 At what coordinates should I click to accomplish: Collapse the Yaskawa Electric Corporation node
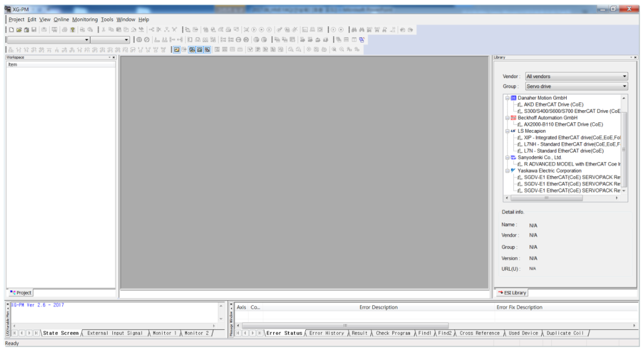[x=507, y=171]
